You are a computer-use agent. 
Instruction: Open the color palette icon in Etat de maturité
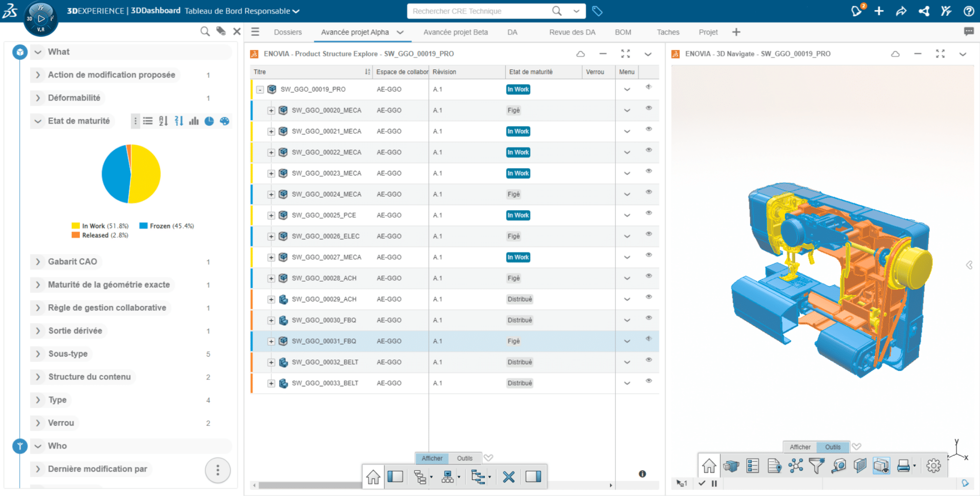click(224, 121)
